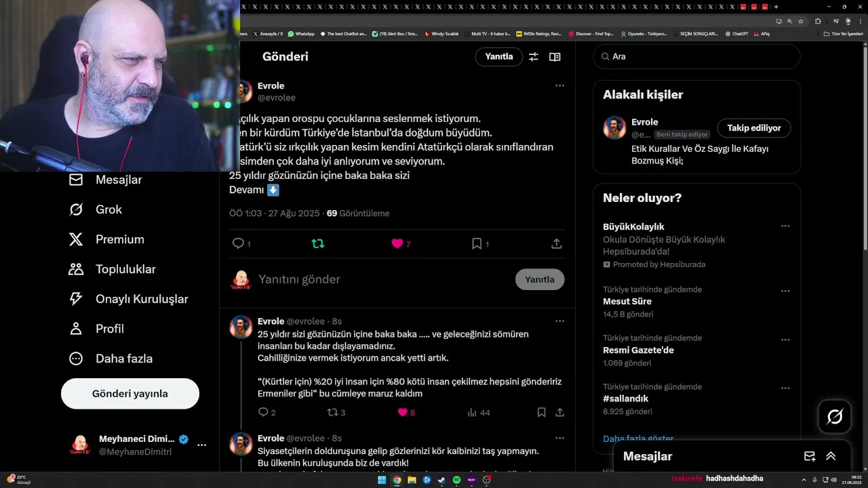The height and width of the screenshot is (488, 868).
Task: Open reader view icon in header
Action: click(555, 57)
